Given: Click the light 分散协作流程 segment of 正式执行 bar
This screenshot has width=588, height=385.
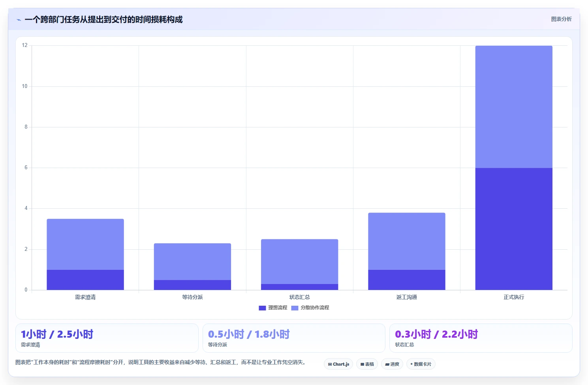Looking at the screenshot, I should click(x=514, y=107).
